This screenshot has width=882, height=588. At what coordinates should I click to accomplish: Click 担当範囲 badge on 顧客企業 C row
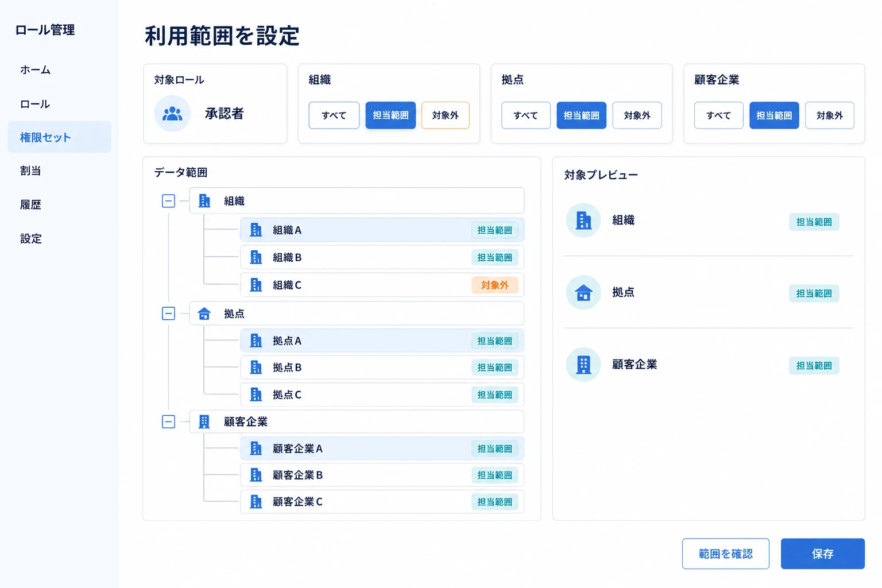495,502
